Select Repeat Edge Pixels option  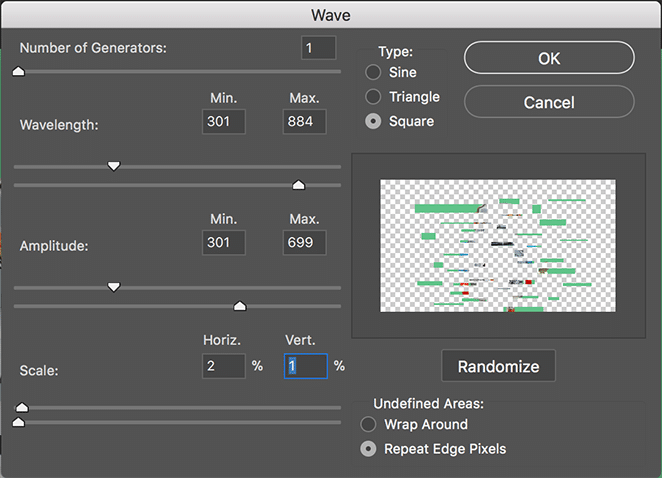[368, 449]
